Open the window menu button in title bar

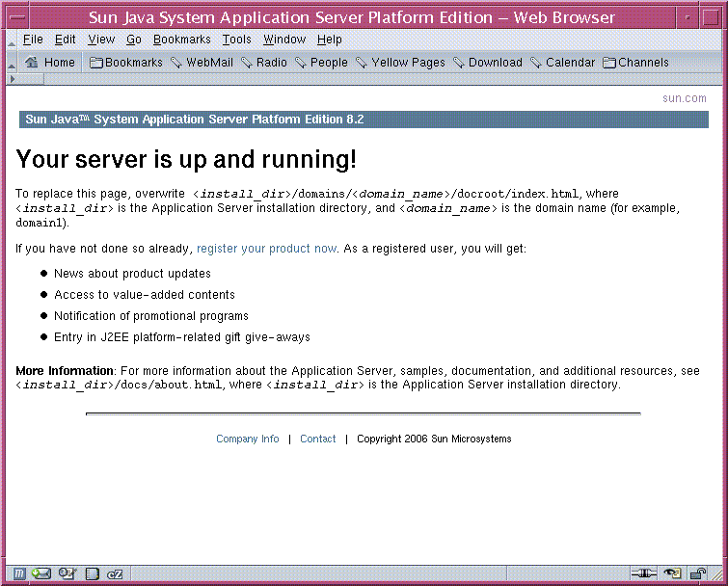(17, 17)
